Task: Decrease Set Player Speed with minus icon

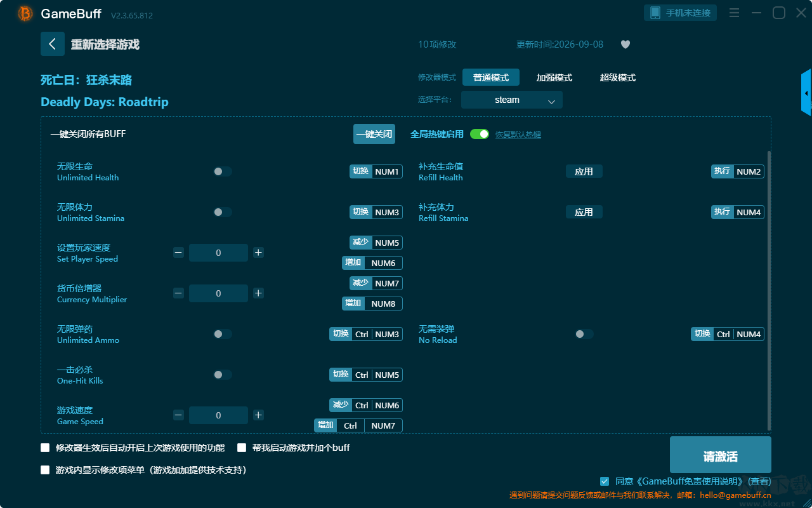Action: (x=178, y=253)
